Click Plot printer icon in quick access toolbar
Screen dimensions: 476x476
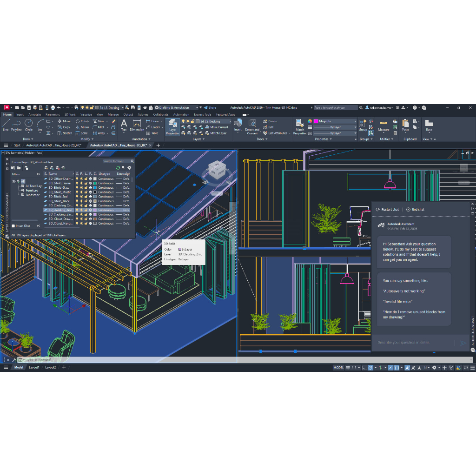pyautogui.click(x=53, y=107)
